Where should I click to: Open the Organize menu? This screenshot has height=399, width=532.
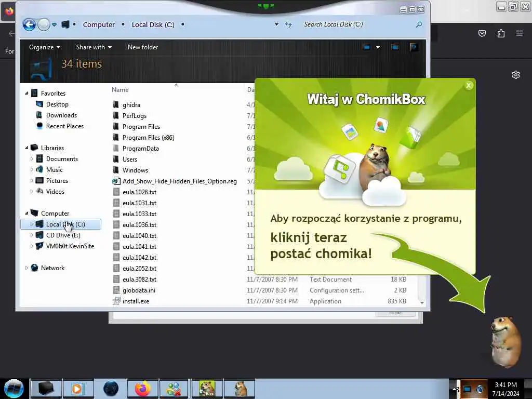pyautogui.click(x=45, y=47)
